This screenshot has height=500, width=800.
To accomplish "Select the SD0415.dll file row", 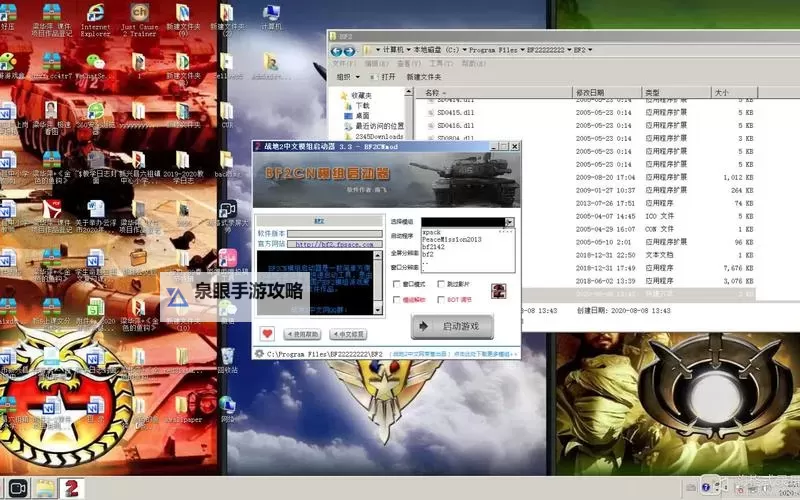I will (585, 112).
